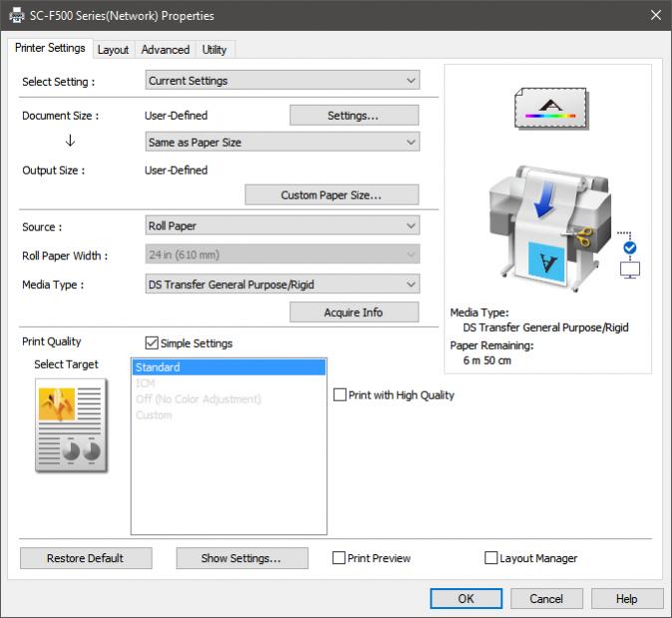Expand the Same as Paper Size dropdown
This screenshot has height=618, width=672.
click(282, 142)
